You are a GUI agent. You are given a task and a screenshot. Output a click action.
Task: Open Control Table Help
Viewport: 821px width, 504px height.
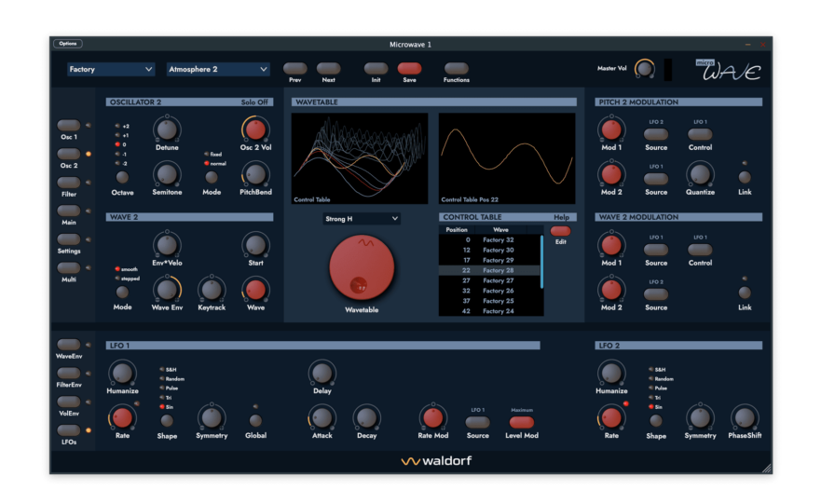[x=561, y=217]
